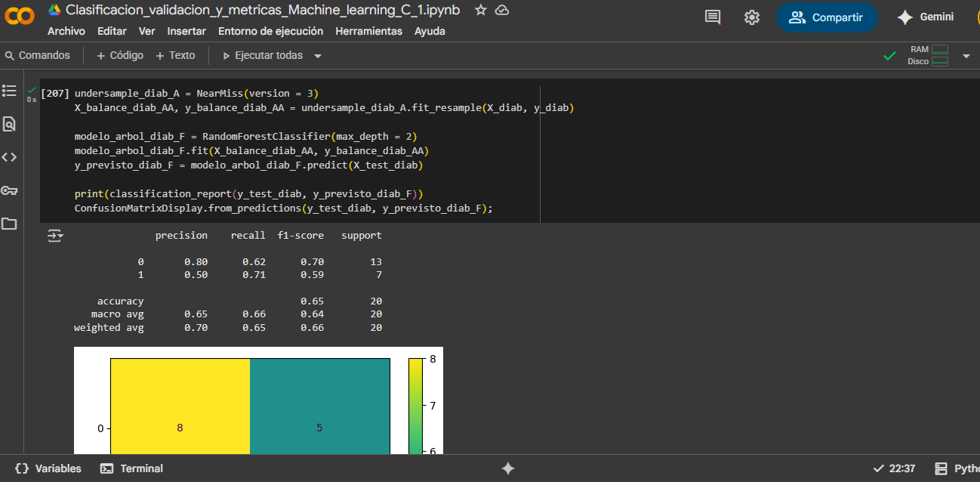980x482 pixels.
Task: Add a new Código cell
Action: point(120,55)
